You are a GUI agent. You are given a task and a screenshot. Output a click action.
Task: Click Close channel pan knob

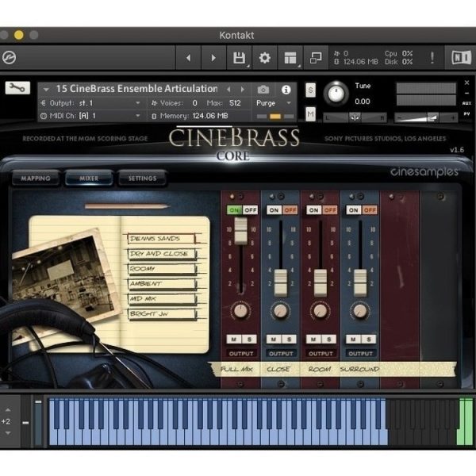(281, 311)
